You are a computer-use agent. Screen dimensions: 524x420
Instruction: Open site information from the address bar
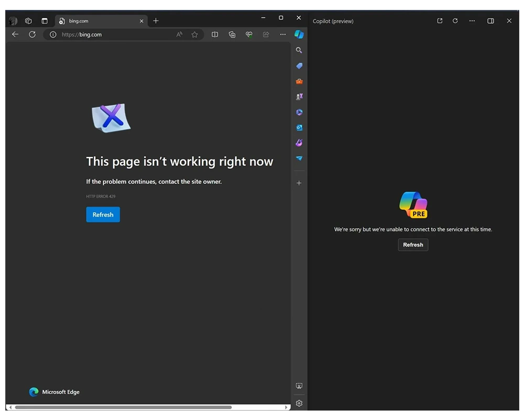pos(53,35)
